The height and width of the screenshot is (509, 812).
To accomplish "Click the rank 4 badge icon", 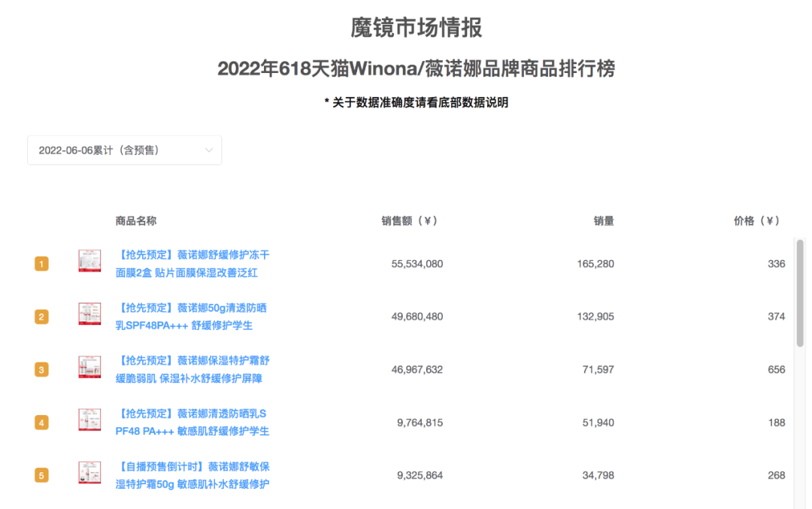I will click(41, 423).
